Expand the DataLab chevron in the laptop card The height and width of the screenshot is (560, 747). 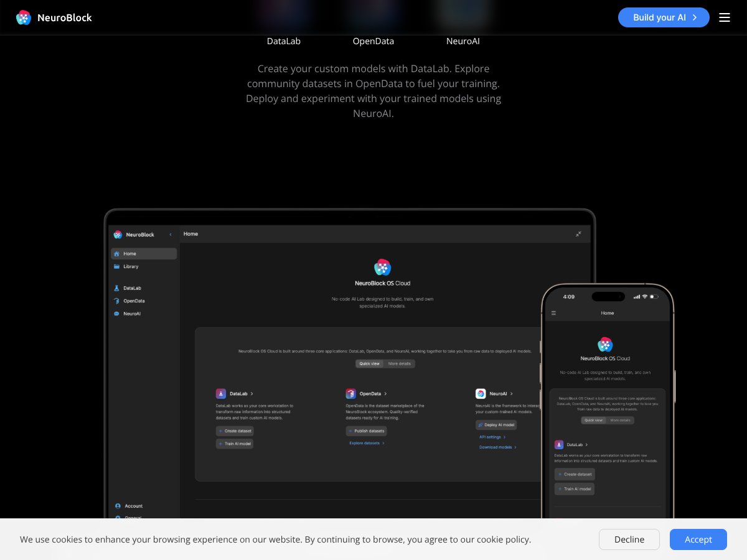251,394
